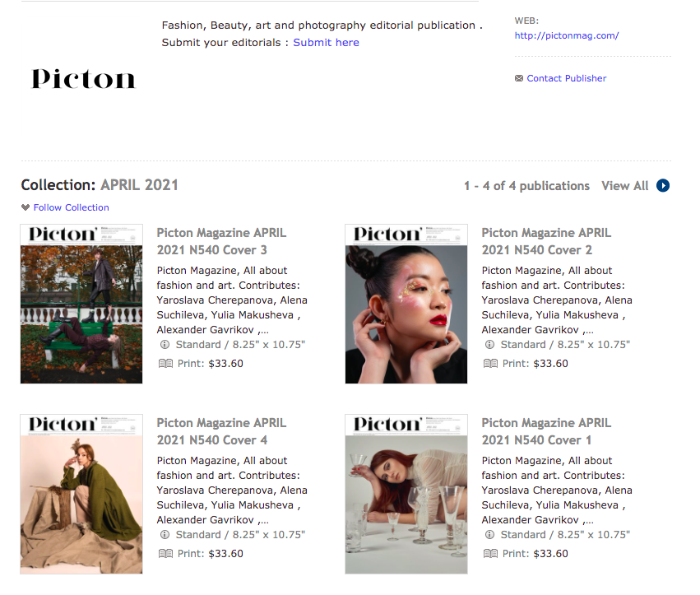The width and height of the screenshot is (700, 595).
Task: Click the heart icon beside Follow Collection
Action: [x=25, y=207]
